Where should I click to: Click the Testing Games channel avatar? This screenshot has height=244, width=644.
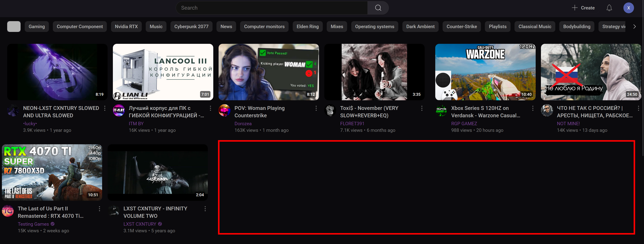pos(8,211)
